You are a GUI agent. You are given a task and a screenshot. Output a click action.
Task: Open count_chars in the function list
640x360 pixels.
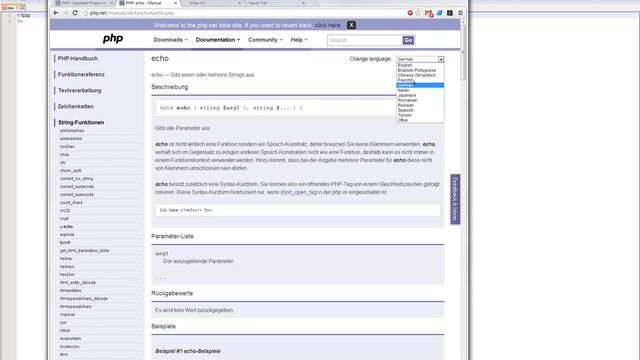pyautogui.click(x=71, y=203)
